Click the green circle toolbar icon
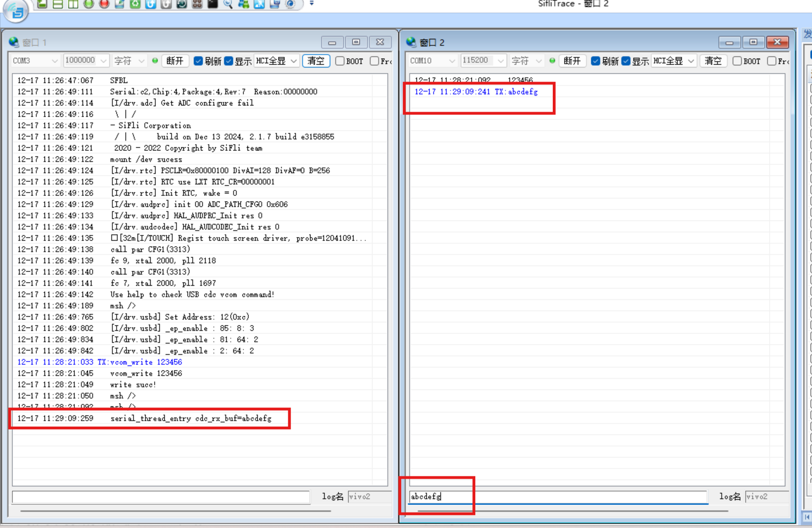Image resolution: width=812 pixels, height=528 pixels. coord(88,4)
